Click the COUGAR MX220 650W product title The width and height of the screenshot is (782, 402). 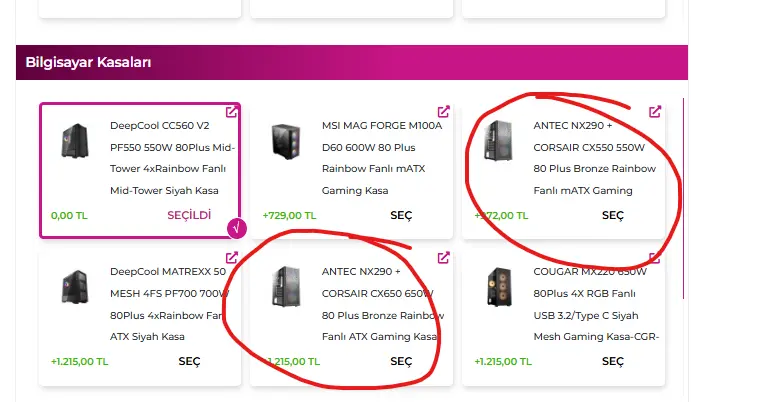click(596, 304)
